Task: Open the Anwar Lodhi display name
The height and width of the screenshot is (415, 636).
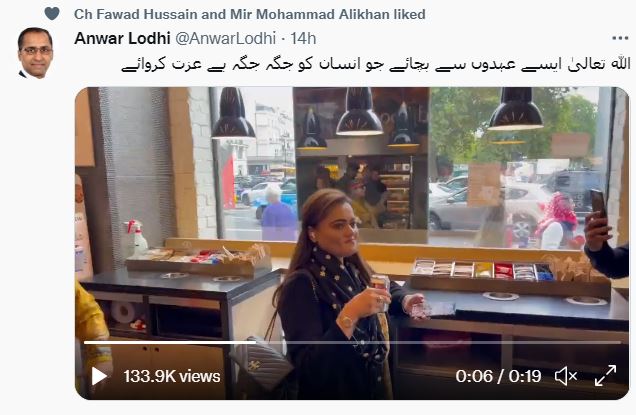Action: 122,39
